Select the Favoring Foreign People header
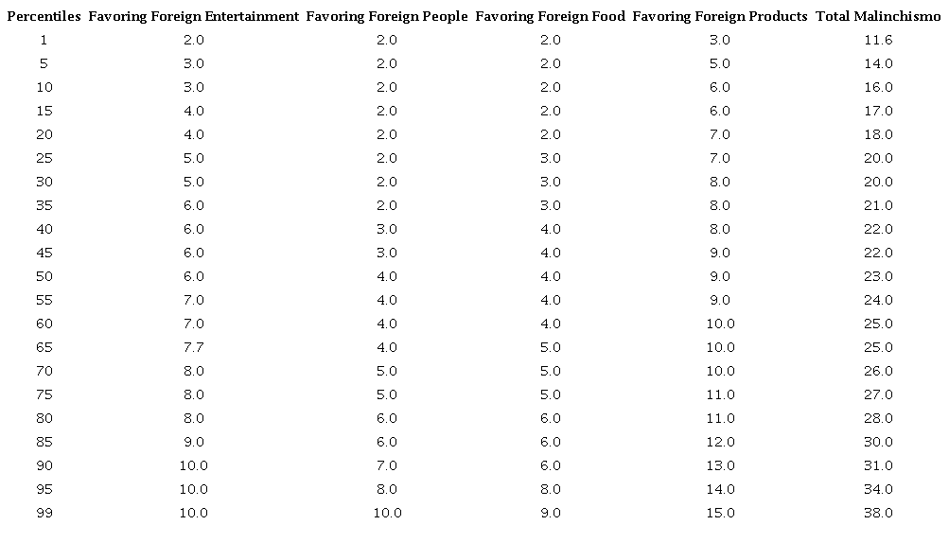The height and width of the screenshot is (560, 949). coord(387,16)
